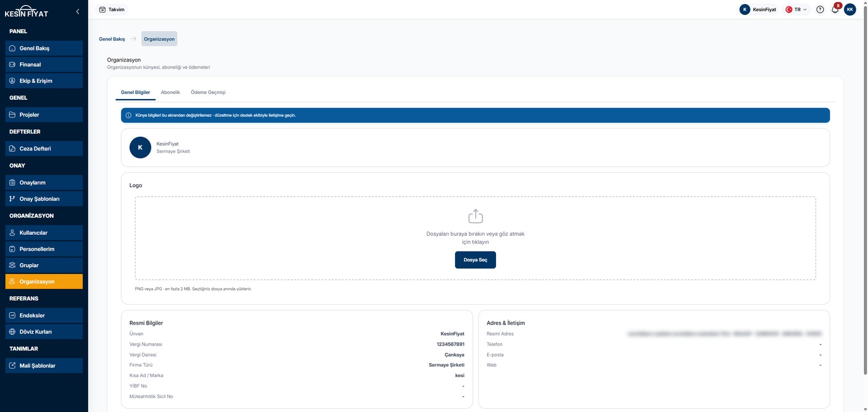Click the Organizasyon breadcrumb

159,39
